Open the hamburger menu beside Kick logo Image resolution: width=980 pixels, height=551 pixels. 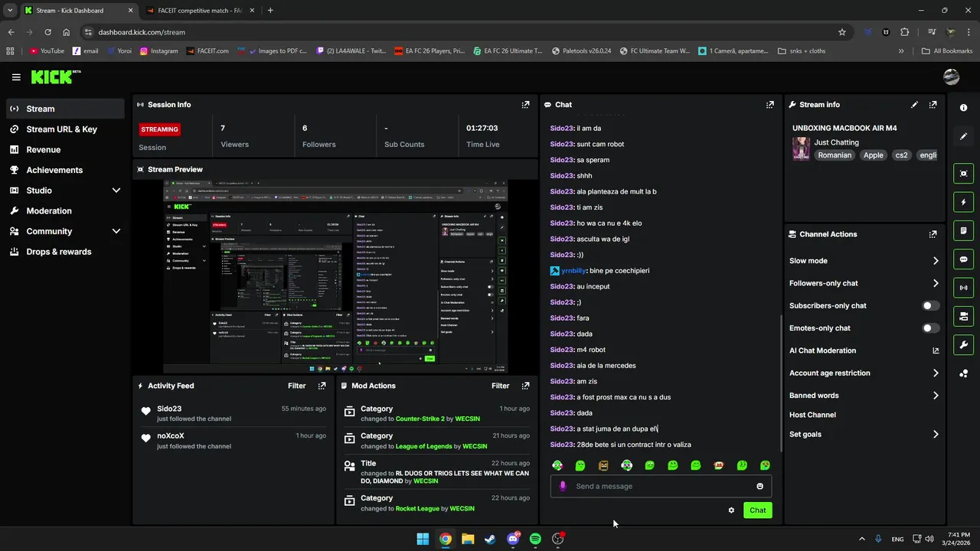click(16, 77)
